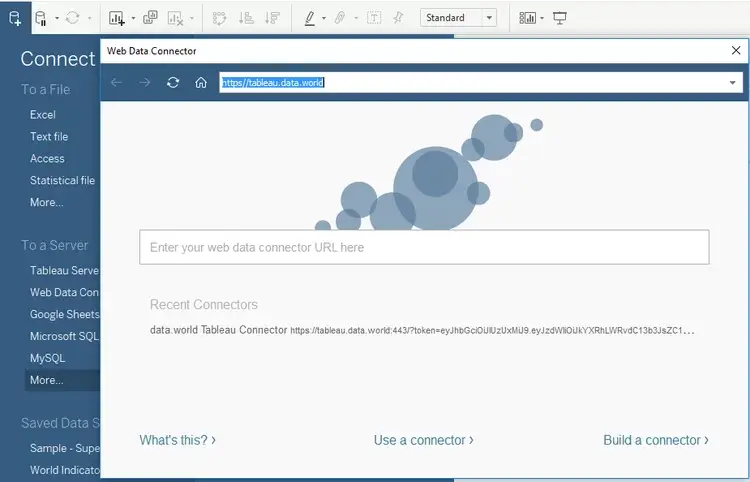Click the What's this? link
Screen dimensions: 750x482
point(177,440)
